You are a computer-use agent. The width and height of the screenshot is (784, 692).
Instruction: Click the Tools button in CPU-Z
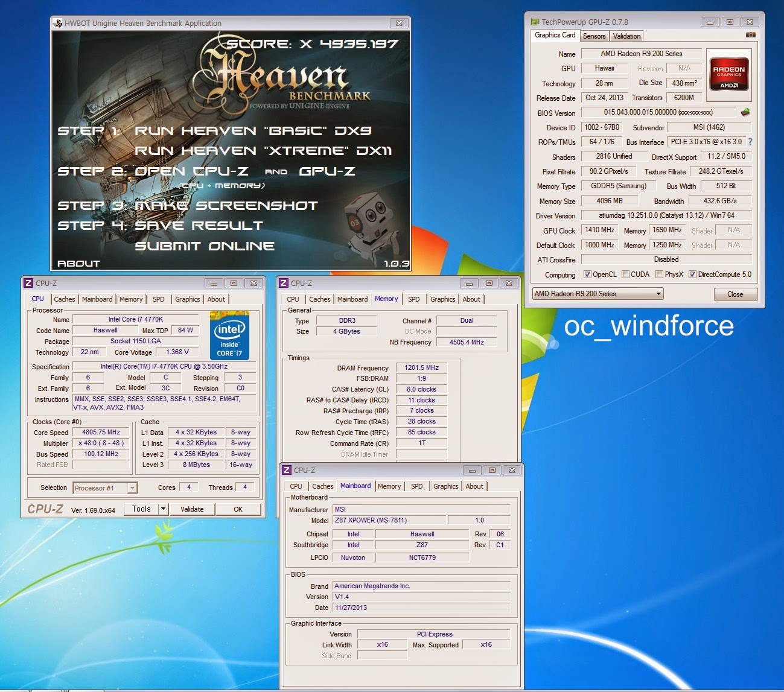(141, 509)
